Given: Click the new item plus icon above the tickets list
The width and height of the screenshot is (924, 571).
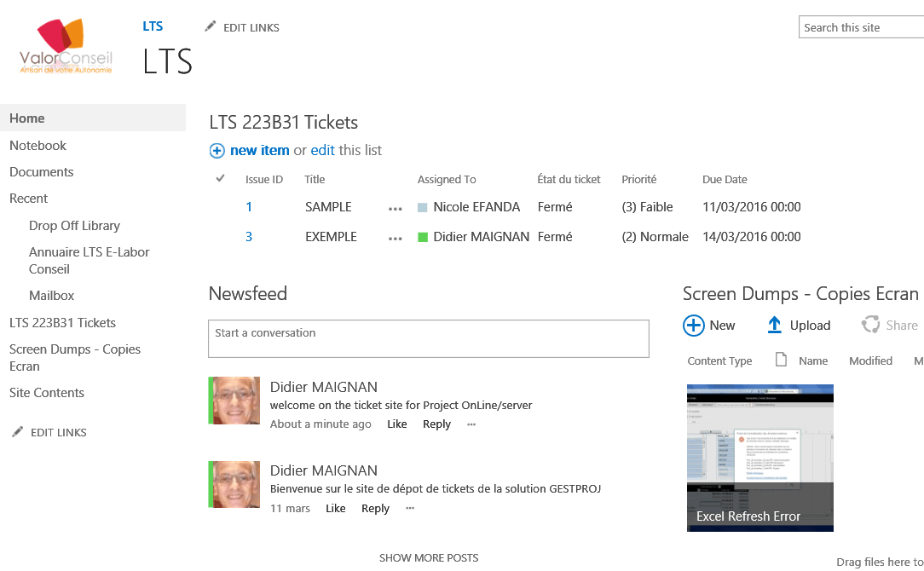Looking at the screenshot, I should (x=217, y=150).
